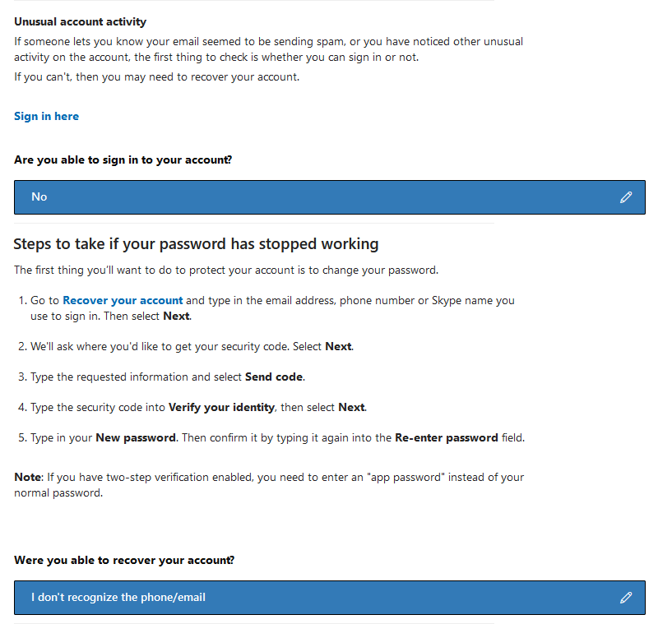Image resolution: width=672 pixels, height=624 pixels.
Task: Expand the "I don't recognize the phone/email" answer
Action: pyautogui.click(x=329, y=598)
